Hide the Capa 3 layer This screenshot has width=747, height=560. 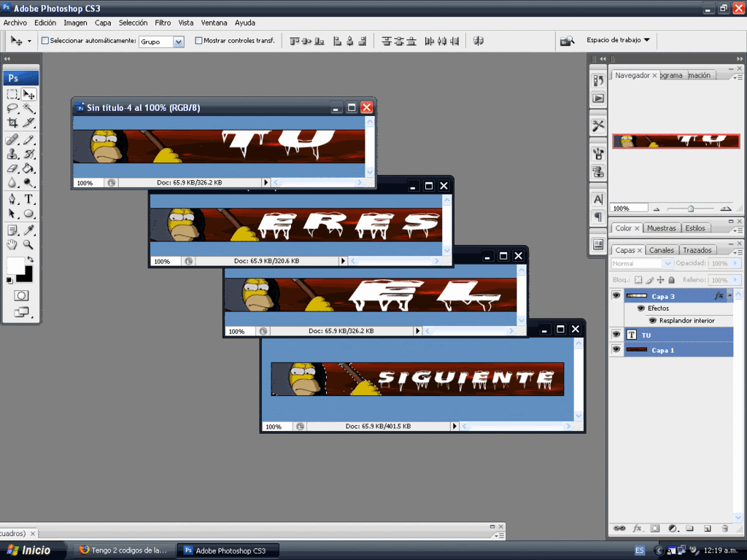616,295
